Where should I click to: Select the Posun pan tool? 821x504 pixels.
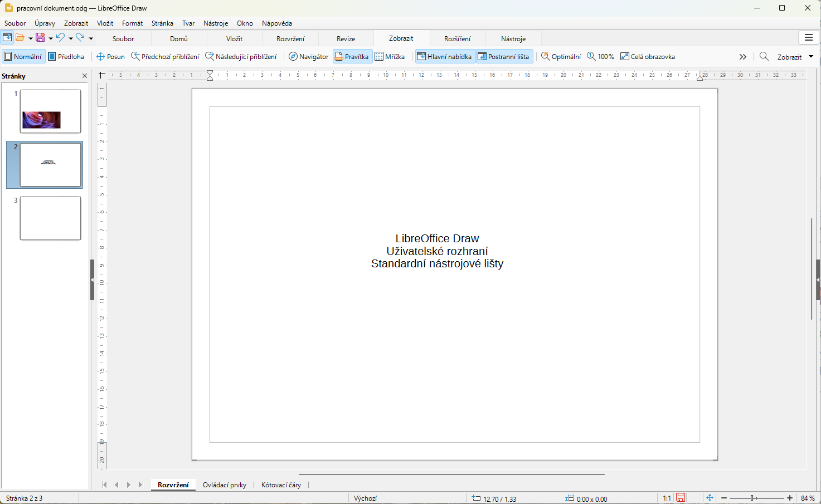pos(110,56)
